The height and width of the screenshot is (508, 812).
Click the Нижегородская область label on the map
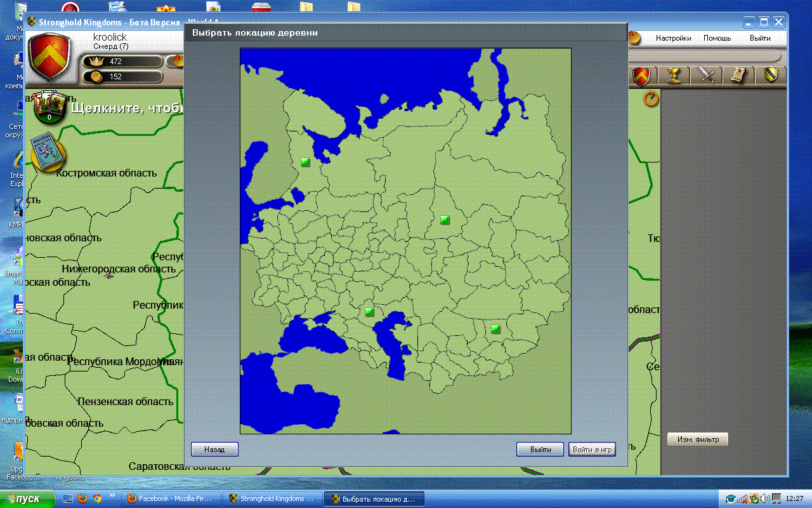tap(119, 269)
